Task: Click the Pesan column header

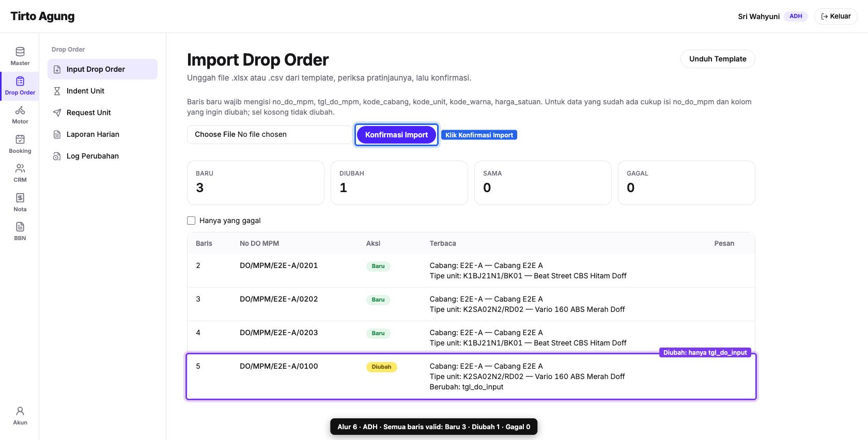Action: click(x=724, y=243)
